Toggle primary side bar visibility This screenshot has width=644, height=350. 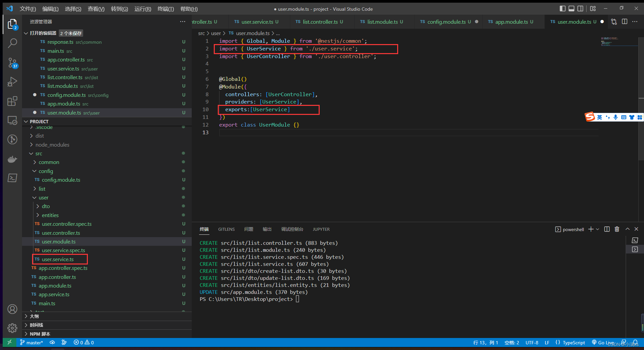pos(562,8)
